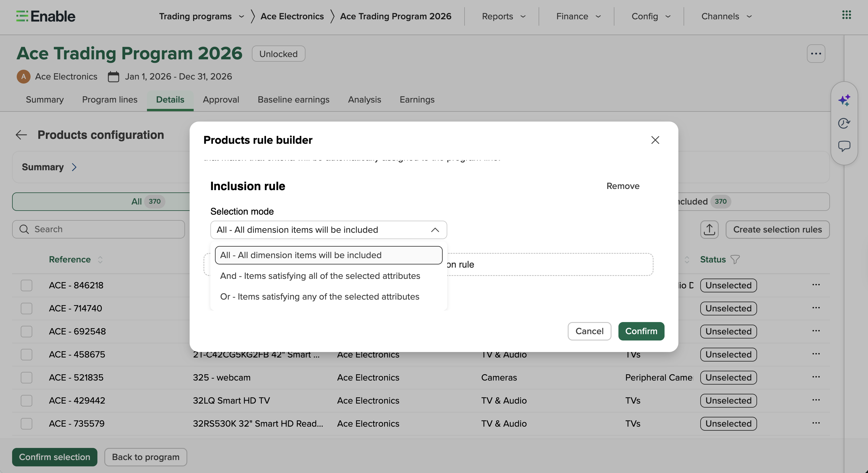868x473 pixels.
Task: Click the '325 - webcam' product name
Action: [221, 378]
